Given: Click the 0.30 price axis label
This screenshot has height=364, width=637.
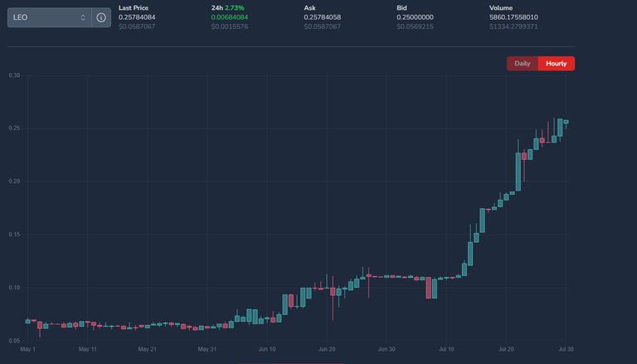Looking at the screenshot, I should (14, 75).
